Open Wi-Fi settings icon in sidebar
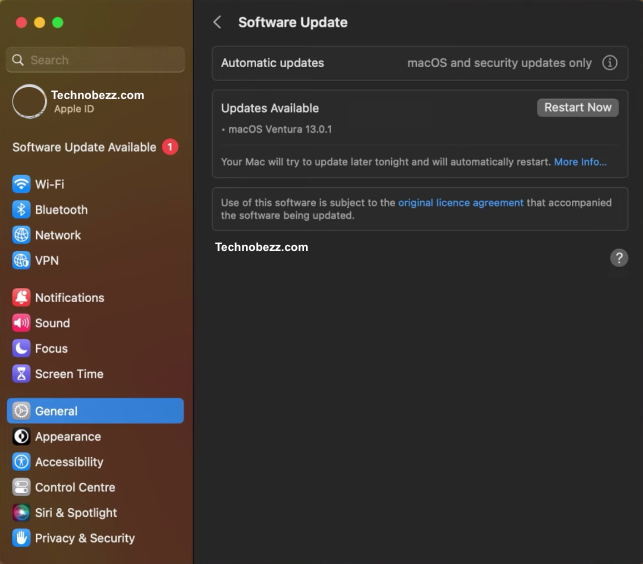 [21, 184]
